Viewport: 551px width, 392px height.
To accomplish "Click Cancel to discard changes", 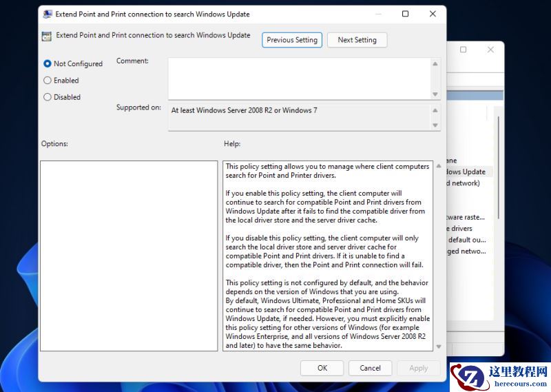I will (370, 368).
